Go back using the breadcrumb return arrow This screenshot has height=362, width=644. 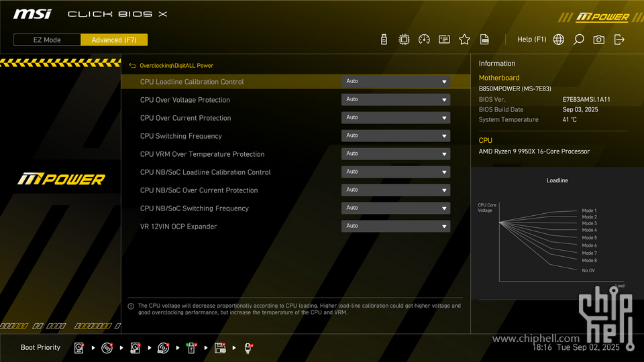pos(132,66)
